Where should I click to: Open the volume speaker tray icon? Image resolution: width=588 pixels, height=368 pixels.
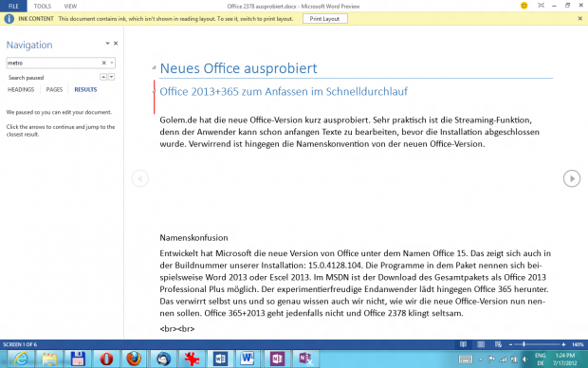pyautogui.click(x=525, y=359)
